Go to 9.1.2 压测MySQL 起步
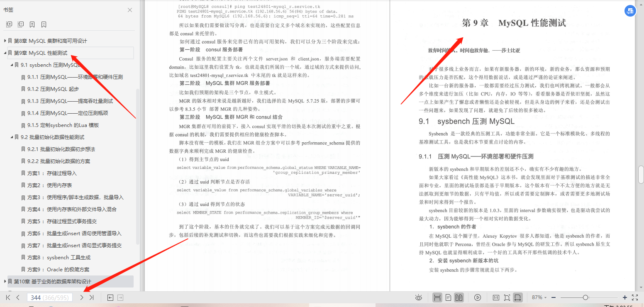644x307 pixels. (53, 89)
